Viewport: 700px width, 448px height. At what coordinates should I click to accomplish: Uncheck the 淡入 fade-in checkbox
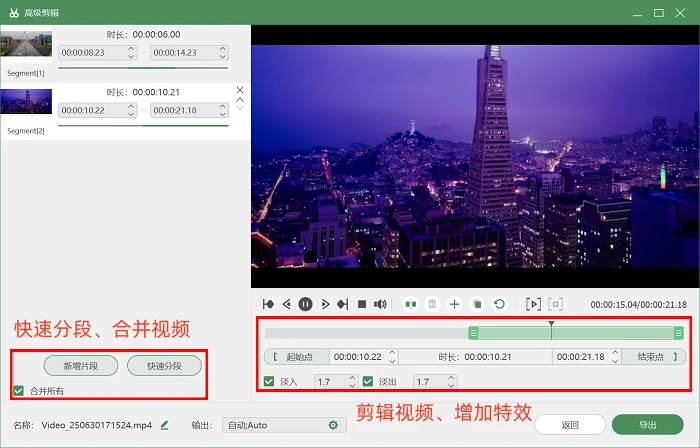click(269, 382)
